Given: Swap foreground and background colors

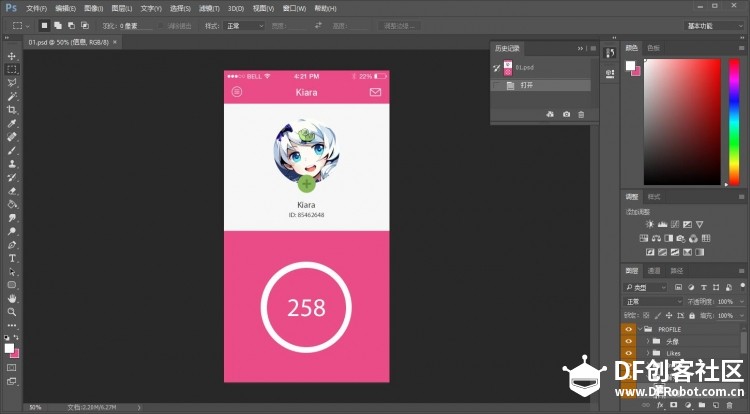Looking at the screenshot, I should (x=16, y=337).
